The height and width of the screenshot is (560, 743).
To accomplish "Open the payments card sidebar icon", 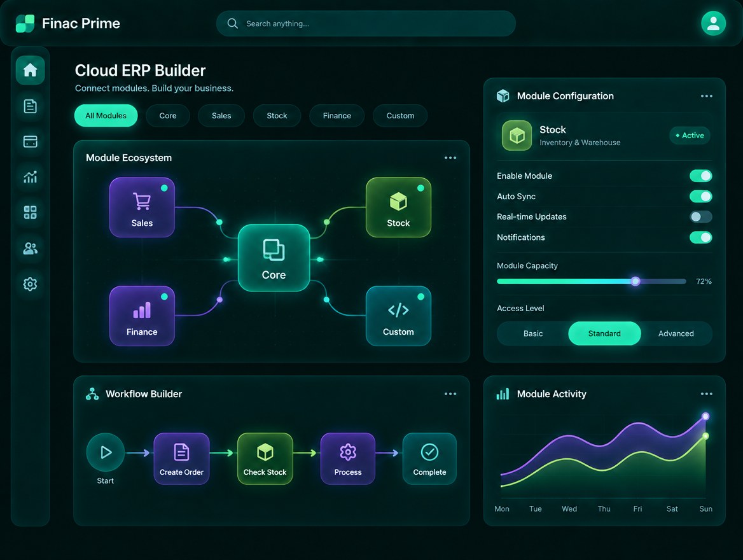I will tap(31, 141).
